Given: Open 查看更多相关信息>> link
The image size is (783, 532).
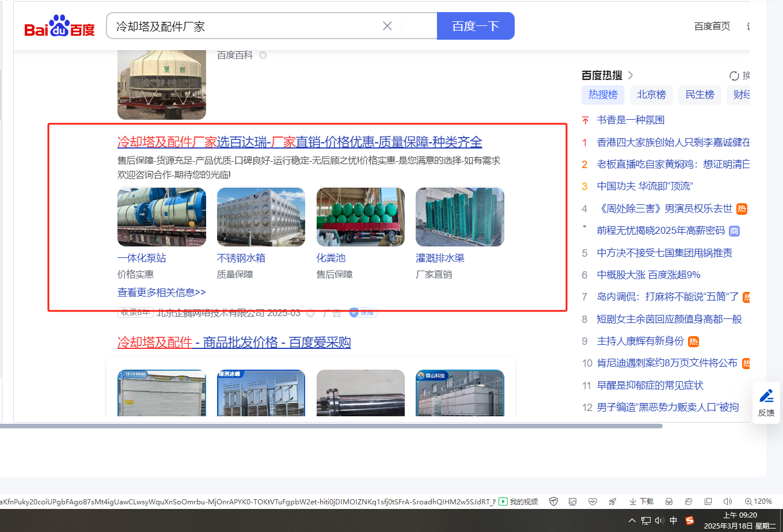Looking at the screenshot, I should point(162,292).
